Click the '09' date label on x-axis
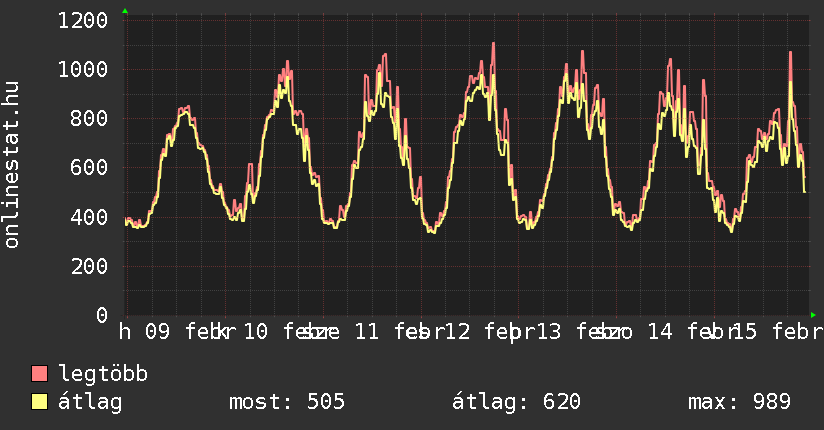 159,332
